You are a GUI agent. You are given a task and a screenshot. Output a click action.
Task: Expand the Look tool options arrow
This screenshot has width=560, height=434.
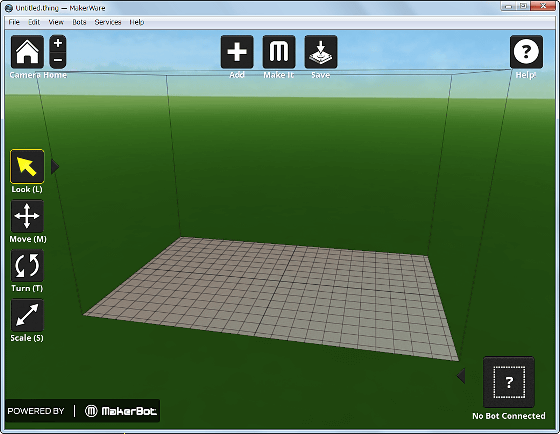55,166
